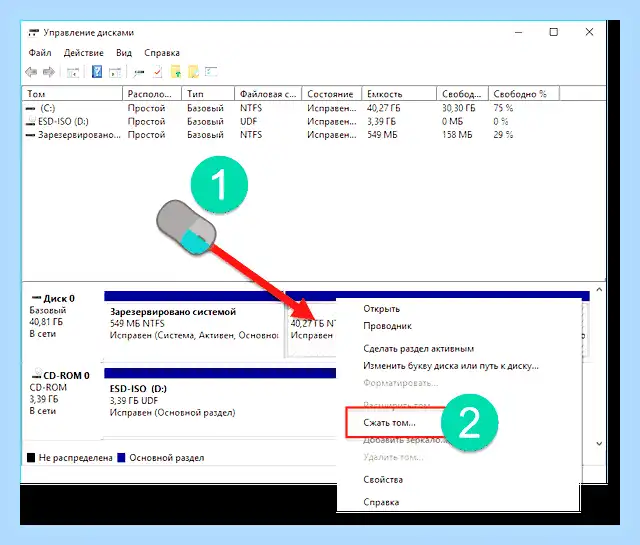
Task: Select the Зарезервировано системой partition block
Action: (x=193, y=324)
